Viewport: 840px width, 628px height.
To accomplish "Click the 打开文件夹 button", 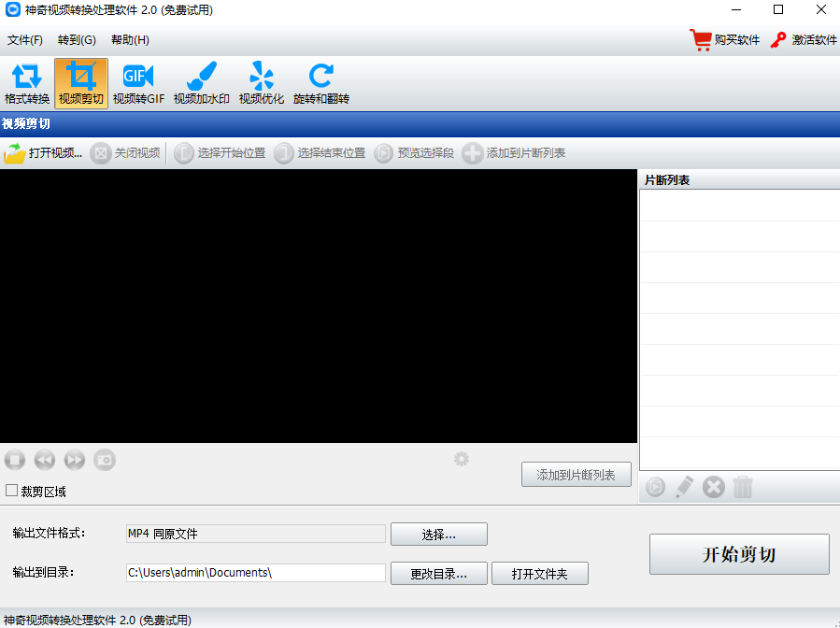I will (539, 574).
